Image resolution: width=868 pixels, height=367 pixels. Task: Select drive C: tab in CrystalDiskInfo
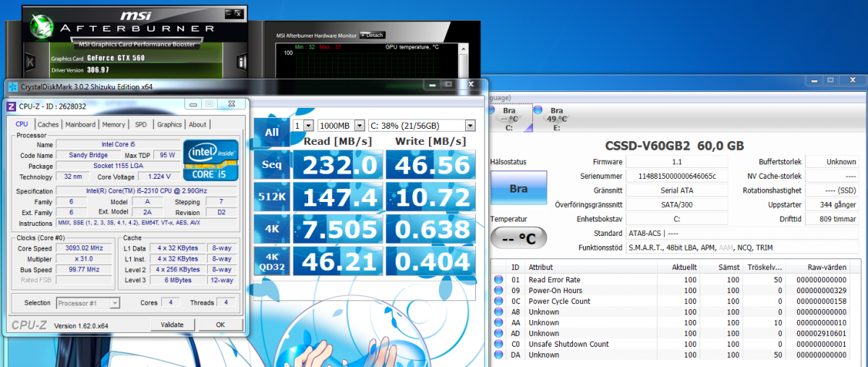[x=509, y=119]
